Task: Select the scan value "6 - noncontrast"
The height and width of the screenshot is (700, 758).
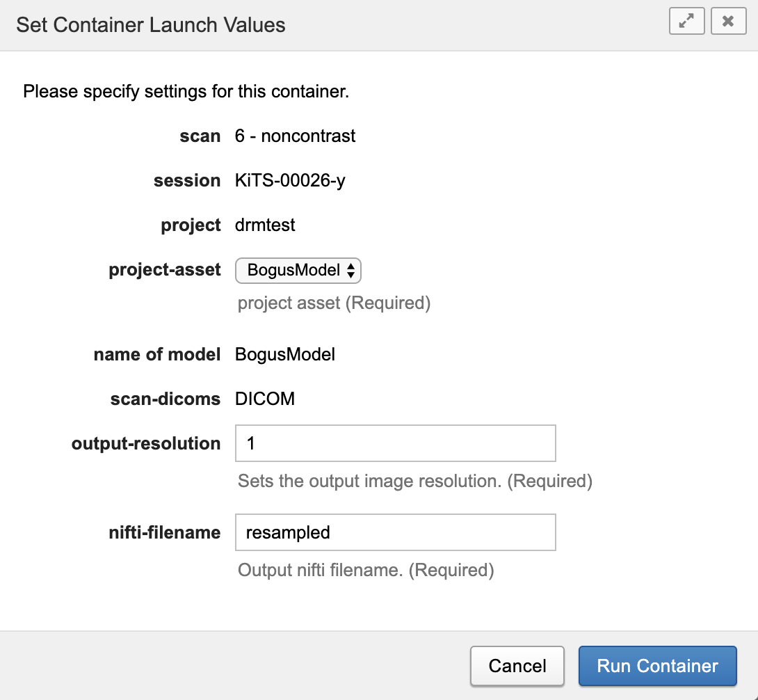Action: 295,136
